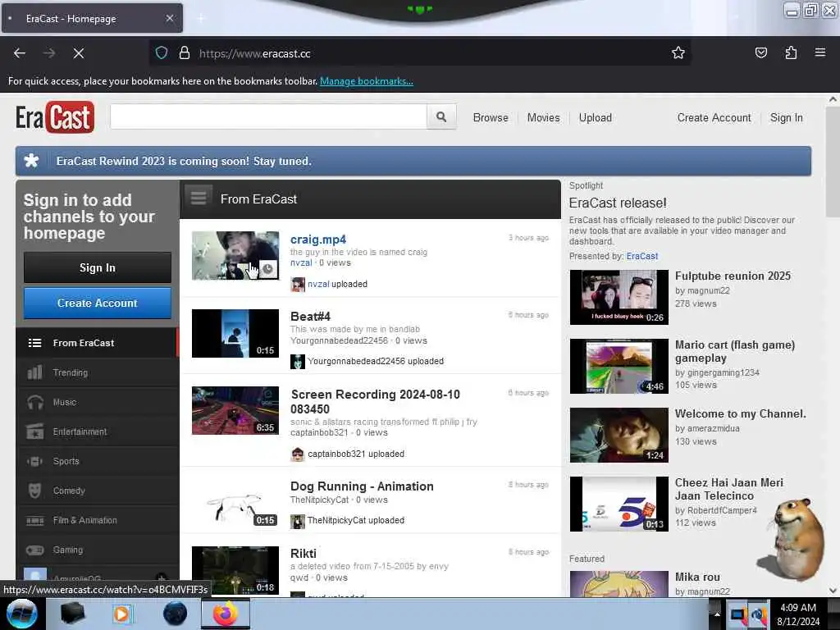Click into the EraCast search field

point(268,116)
